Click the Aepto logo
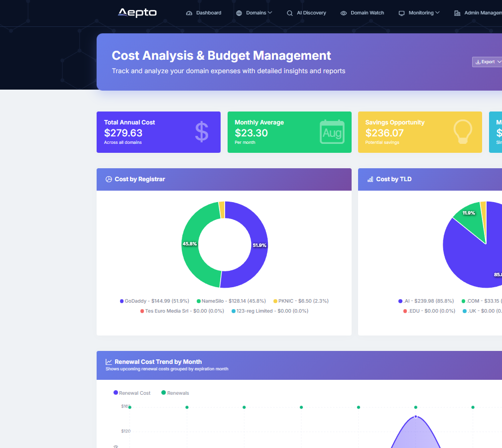Image resolution: width=502 pixels, height=448 pixels. 137,13
